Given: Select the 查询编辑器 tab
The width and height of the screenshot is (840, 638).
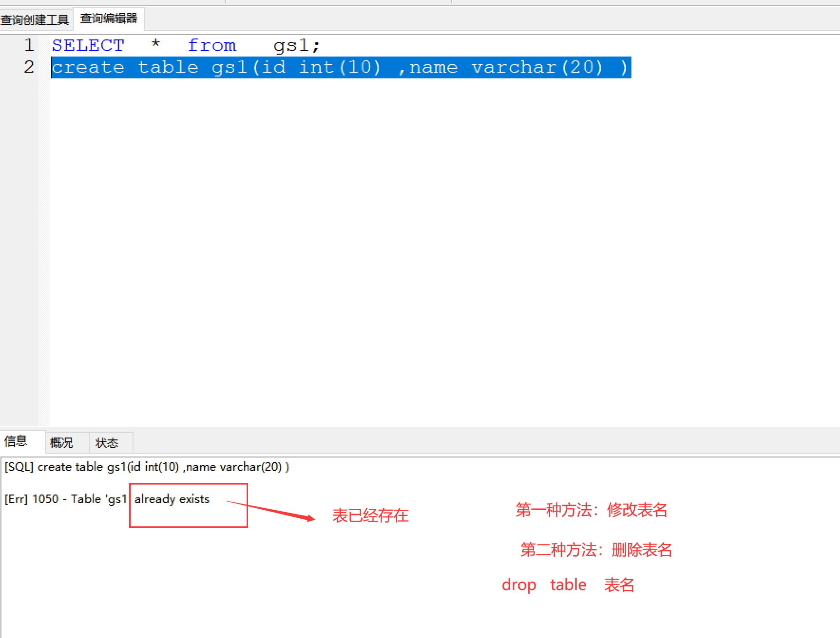Looking at the screenshot, I should [109, 19].
